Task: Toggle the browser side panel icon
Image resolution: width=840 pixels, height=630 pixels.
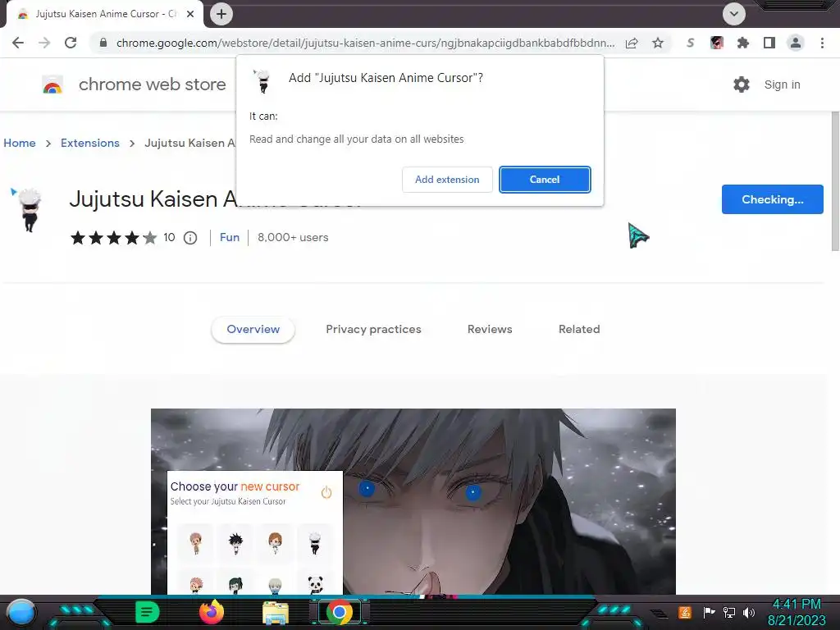Action: [769, 43]
